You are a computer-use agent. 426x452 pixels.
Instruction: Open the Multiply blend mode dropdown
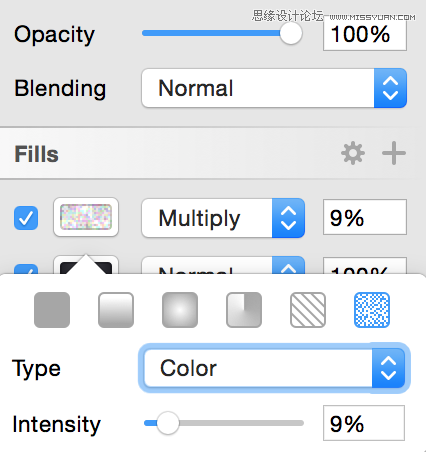(x=223, y=218)
